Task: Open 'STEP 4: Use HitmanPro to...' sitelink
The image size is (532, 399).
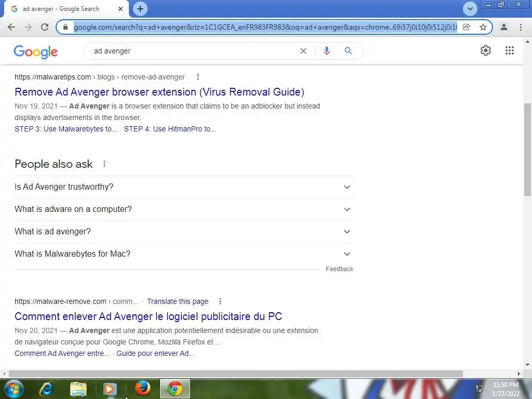Action: 170,129
